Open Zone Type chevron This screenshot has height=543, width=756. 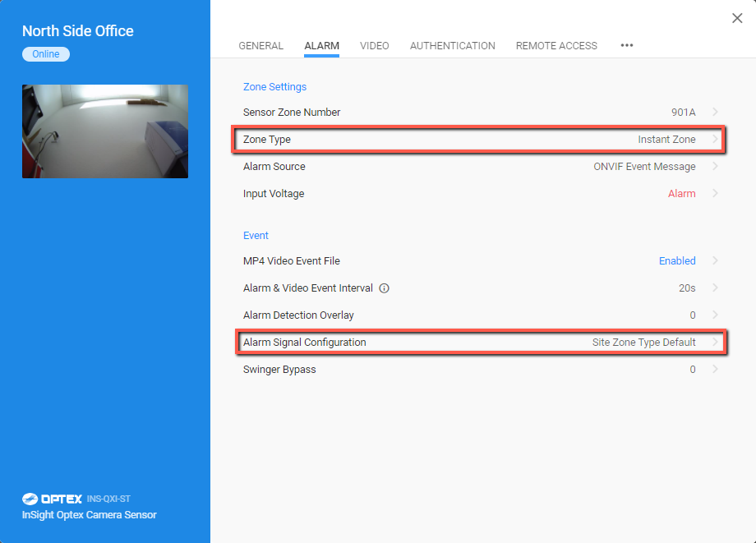coord(715,140)
